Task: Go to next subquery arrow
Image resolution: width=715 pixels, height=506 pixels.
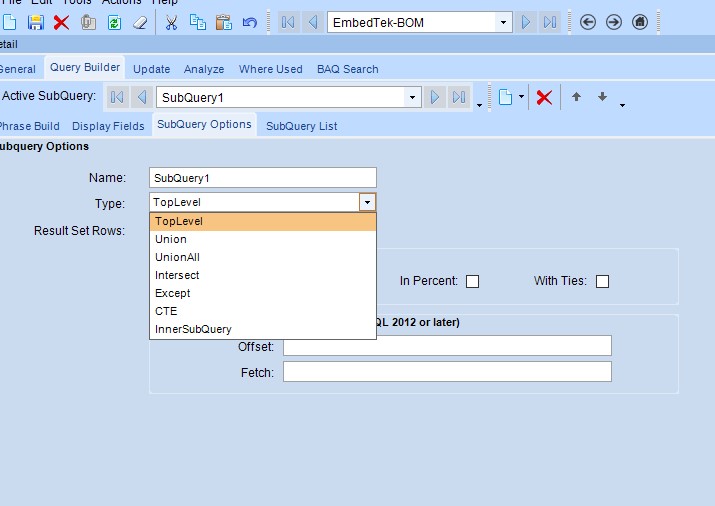Action: 435,97
